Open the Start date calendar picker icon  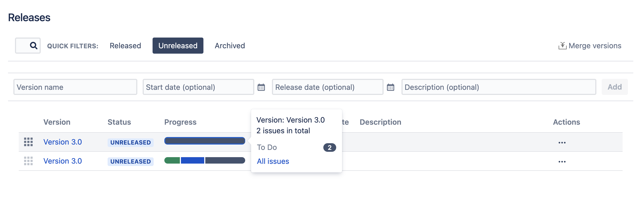261,87
